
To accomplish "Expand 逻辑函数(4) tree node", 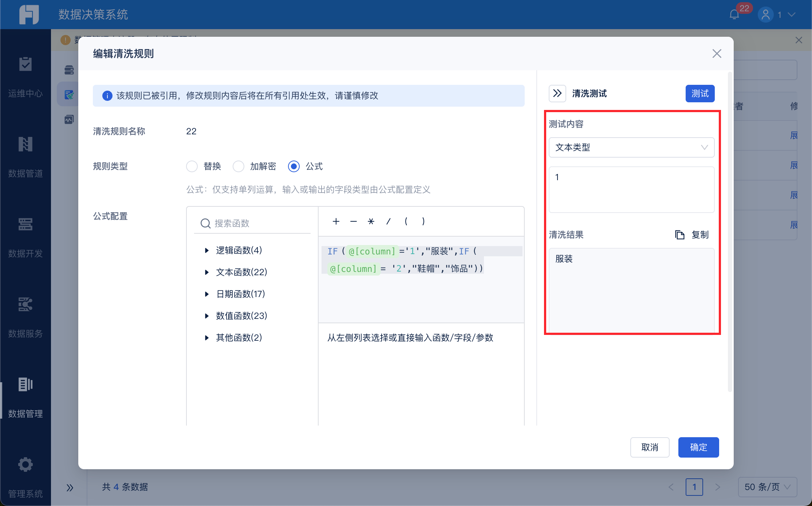I will [x=207, y=250].
